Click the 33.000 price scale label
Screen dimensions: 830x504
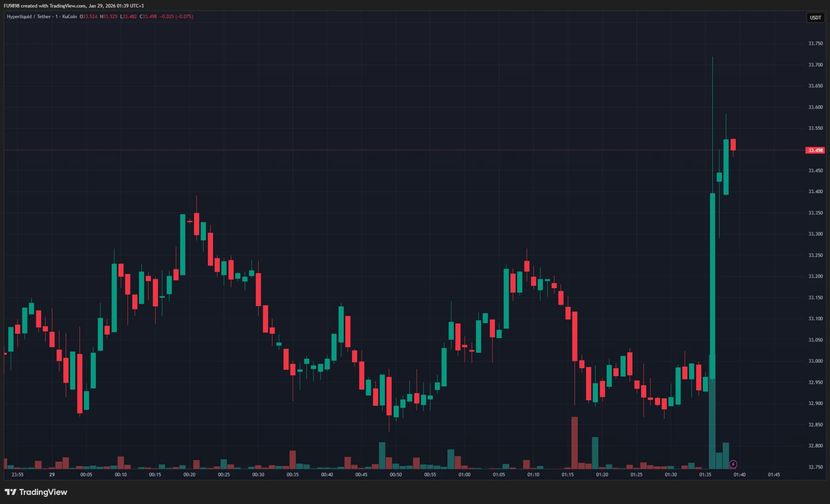point(815,361)
